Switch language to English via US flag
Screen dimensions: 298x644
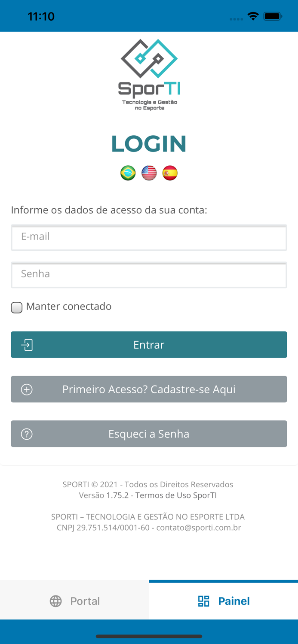149,173
